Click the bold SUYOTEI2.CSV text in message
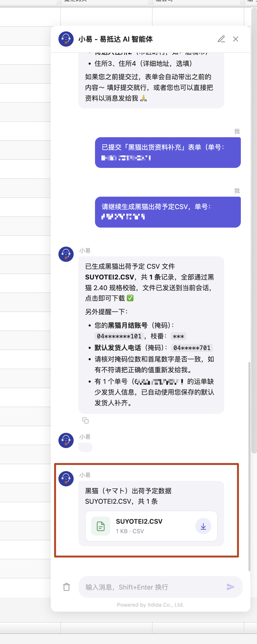 109,277
